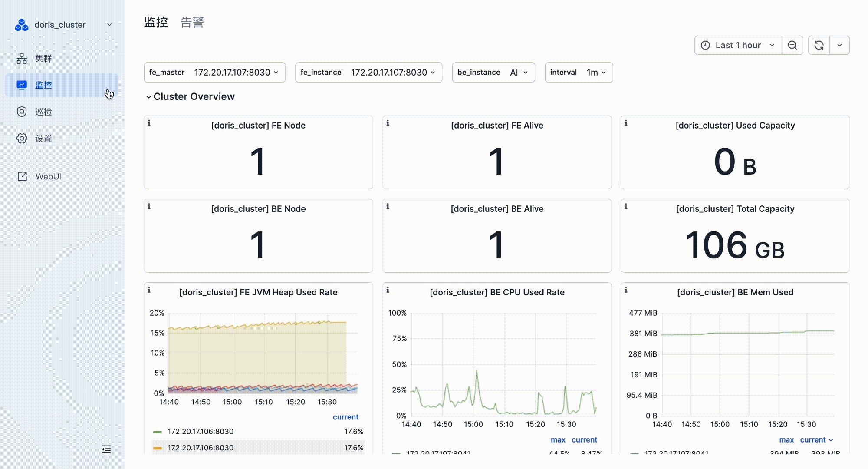Click the info icon on BE Node panel
The image size is (868, 469).
click(x=149, y=206)
